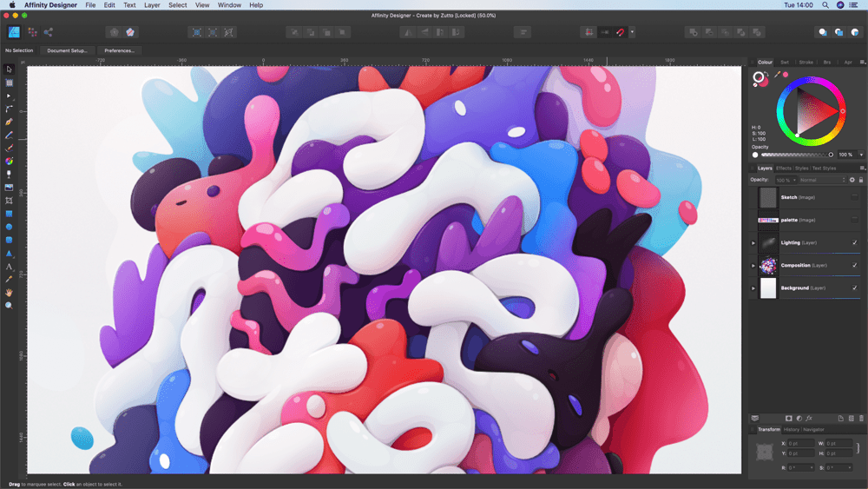Select the Pencil tool

point(9,135)
